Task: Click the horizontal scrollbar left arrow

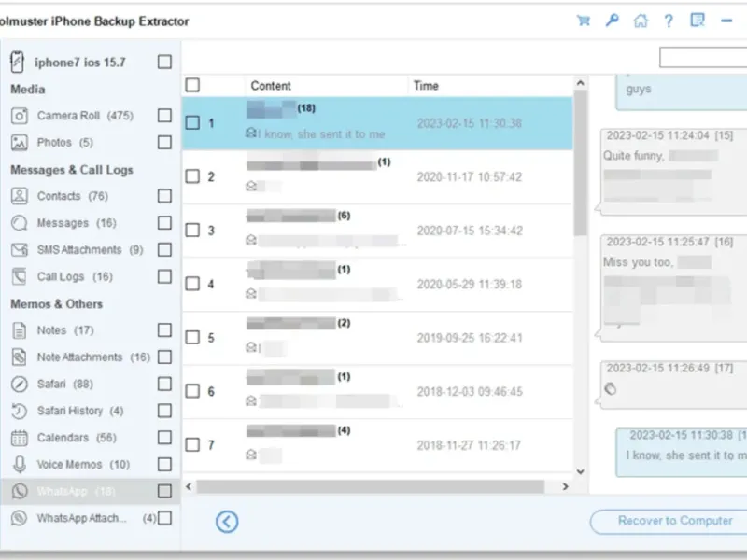Action: [189, 486]
